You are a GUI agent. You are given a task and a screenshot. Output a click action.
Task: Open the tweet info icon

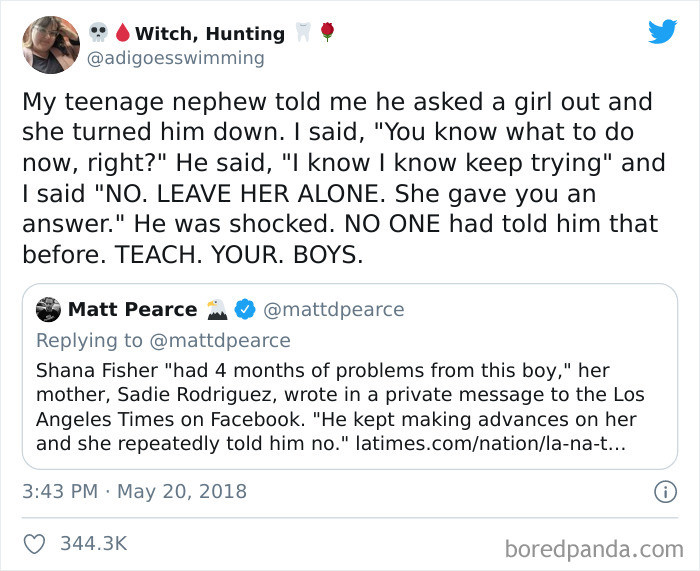coord(661,492)
